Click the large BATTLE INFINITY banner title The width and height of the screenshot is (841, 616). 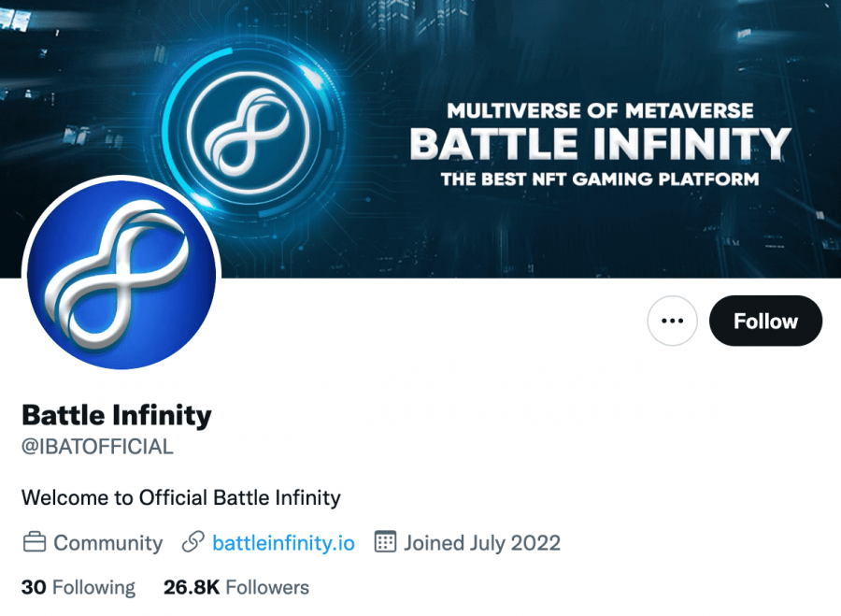(x=600, y=144)
